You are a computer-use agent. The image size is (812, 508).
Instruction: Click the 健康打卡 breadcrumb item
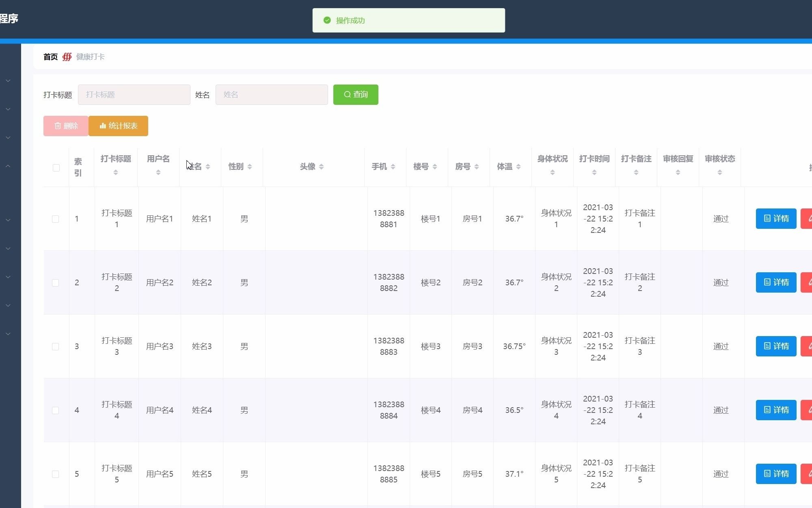(90, 57)
